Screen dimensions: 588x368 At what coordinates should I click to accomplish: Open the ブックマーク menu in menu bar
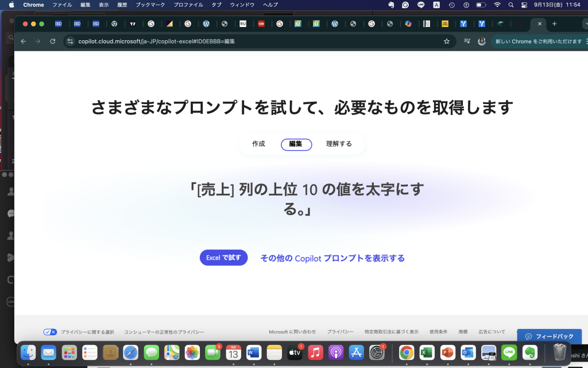click(150, 5)
